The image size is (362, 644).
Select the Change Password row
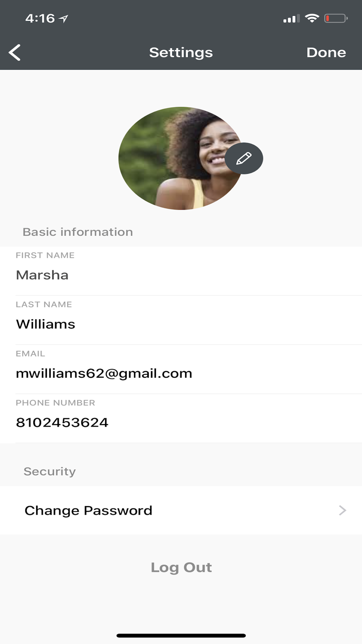(181, 510)
